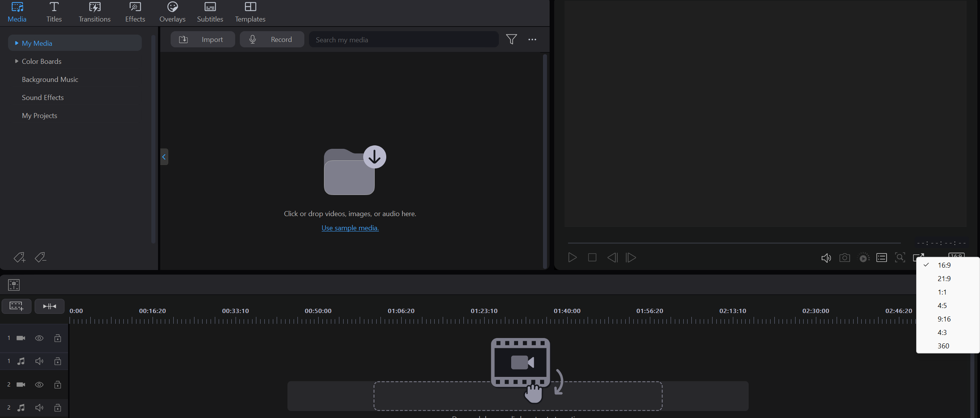The width and height of the screenshot is (980, 418).
Task: Click audio track 2 music note icon
Action: click(x=21, y=408)
